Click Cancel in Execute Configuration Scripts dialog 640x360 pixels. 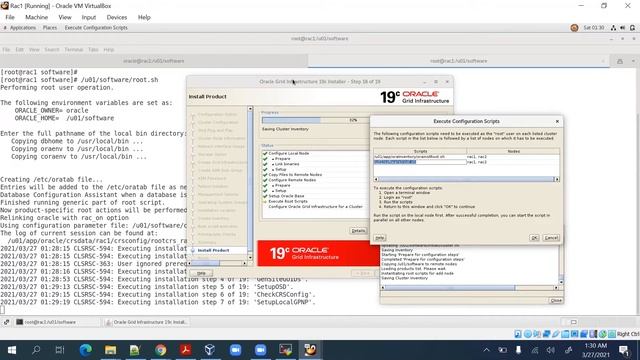[551, 238]
